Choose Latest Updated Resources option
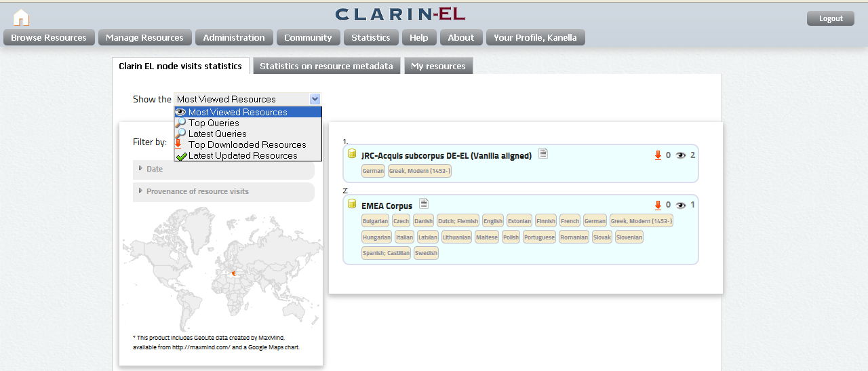The width and height of the screenshot is (868, 371). tap(248, 155)
